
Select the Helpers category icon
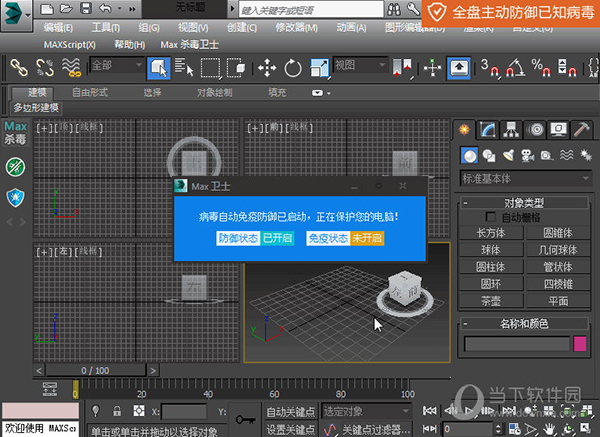coord(547,156)
